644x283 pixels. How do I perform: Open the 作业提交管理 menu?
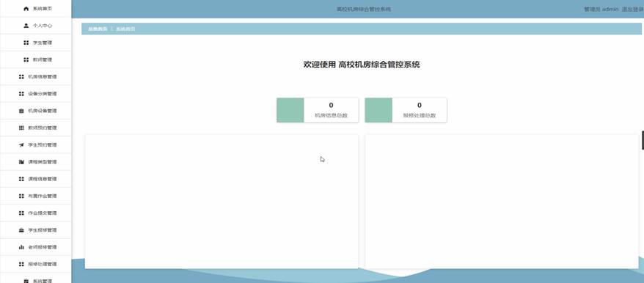point(36,213)
